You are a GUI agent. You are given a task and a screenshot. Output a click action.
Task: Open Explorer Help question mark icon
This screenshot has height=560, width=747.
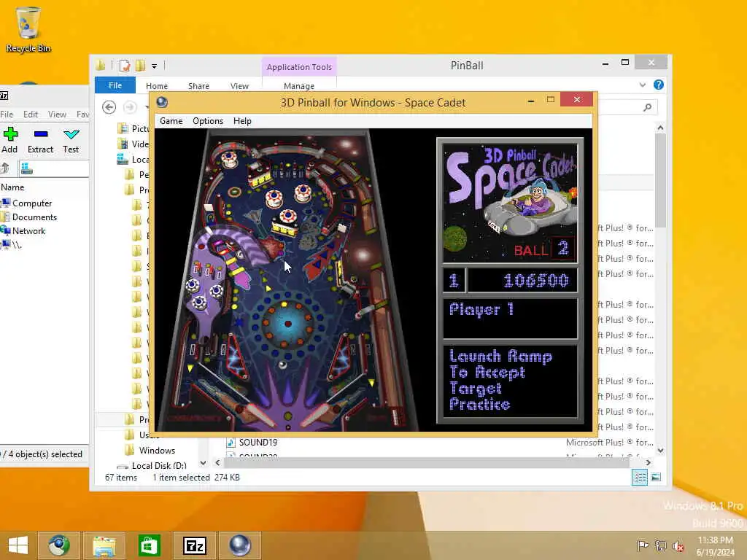659,85
